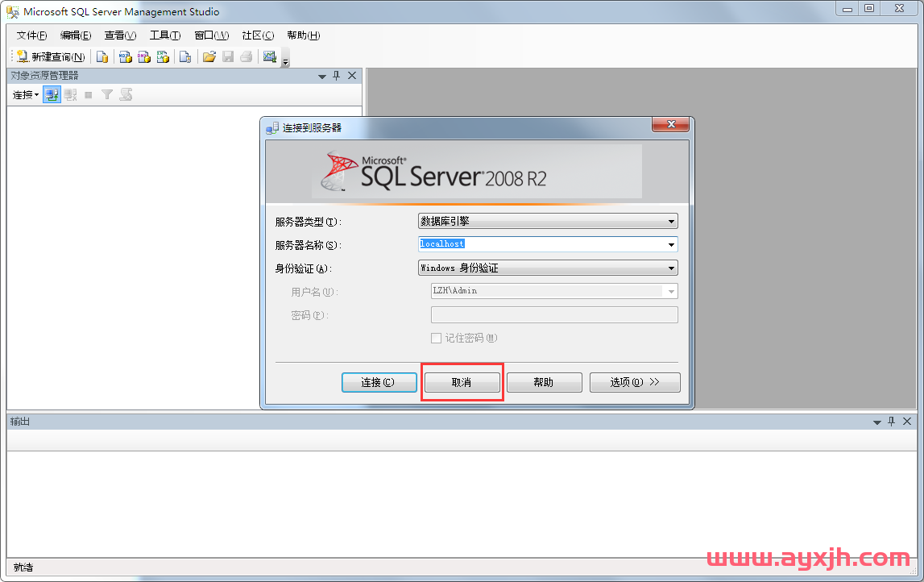Open the 编辑(E) menu
The image size is (924, 582).
tap(76, 35)
